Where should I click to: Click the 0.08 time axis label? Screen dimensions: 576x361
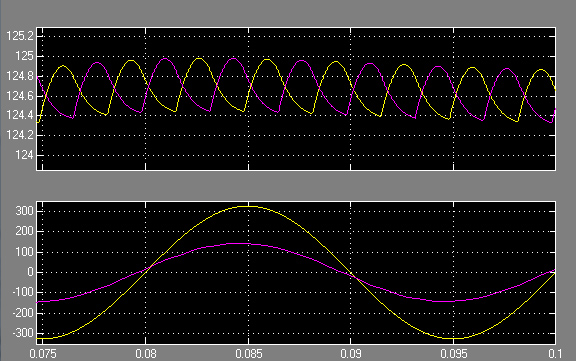pyautogui.click(x=146, y=354)
